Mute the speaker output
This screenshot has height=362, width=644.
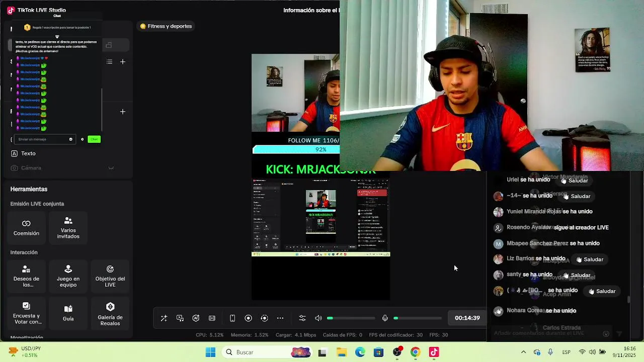[318, 318]
